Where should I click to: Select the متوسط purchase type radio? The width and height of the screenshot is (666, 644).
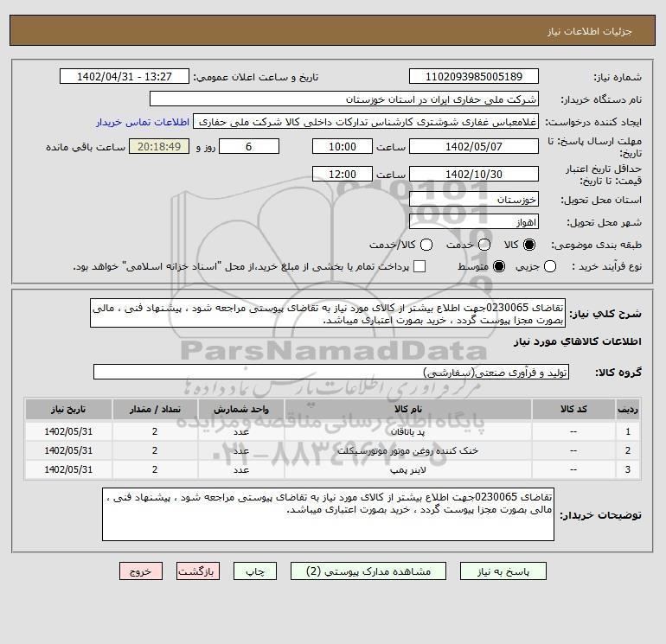click(x=499, y=266)
